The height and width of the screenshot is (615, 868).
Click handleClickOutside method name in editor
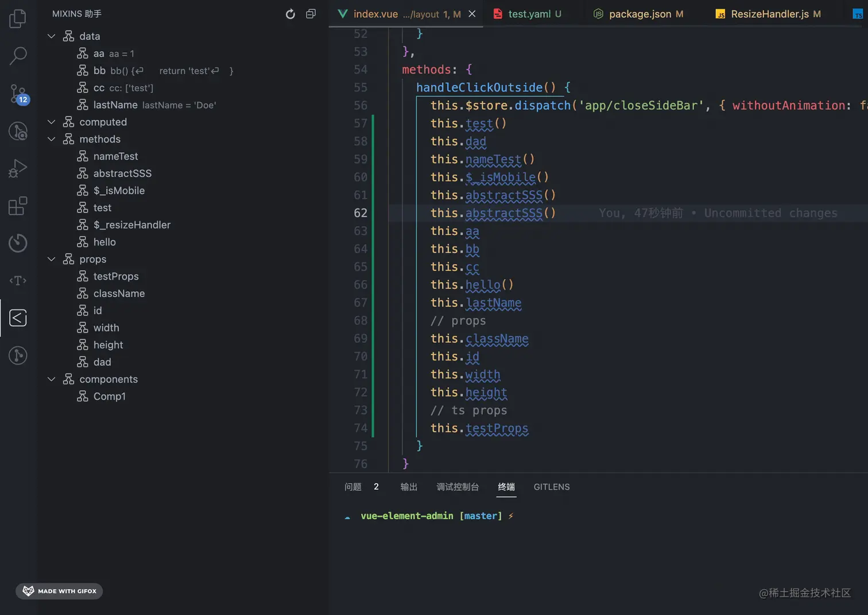tap(479, 87)
